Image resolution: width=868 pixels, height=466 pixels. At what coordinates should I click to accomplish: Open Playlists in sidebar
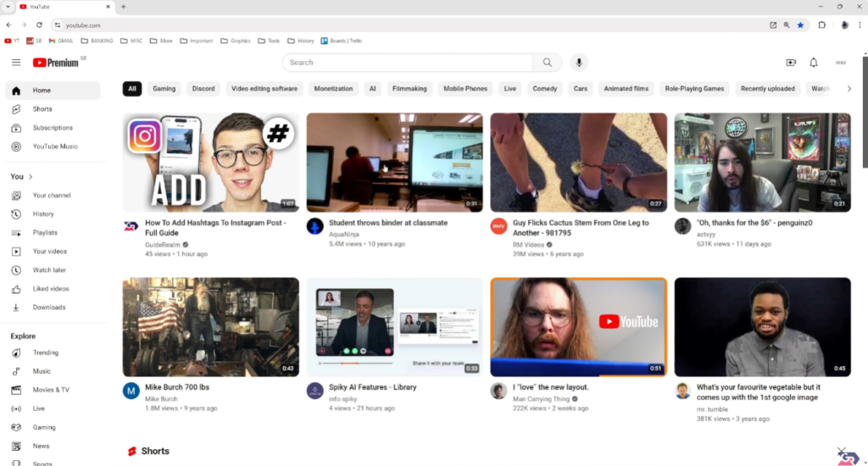(53, 233)
